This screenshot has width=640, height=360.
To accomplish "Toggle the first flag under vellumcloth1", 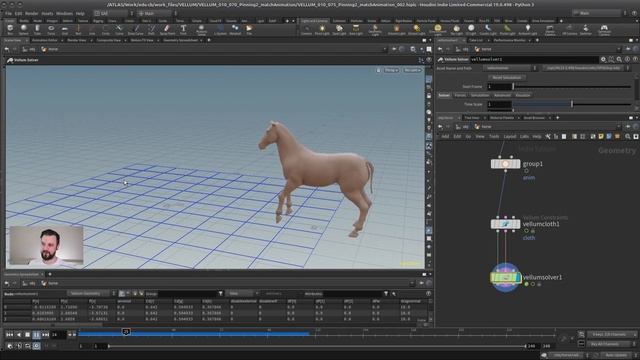I will pyautogui.click(x=527, y=231).
